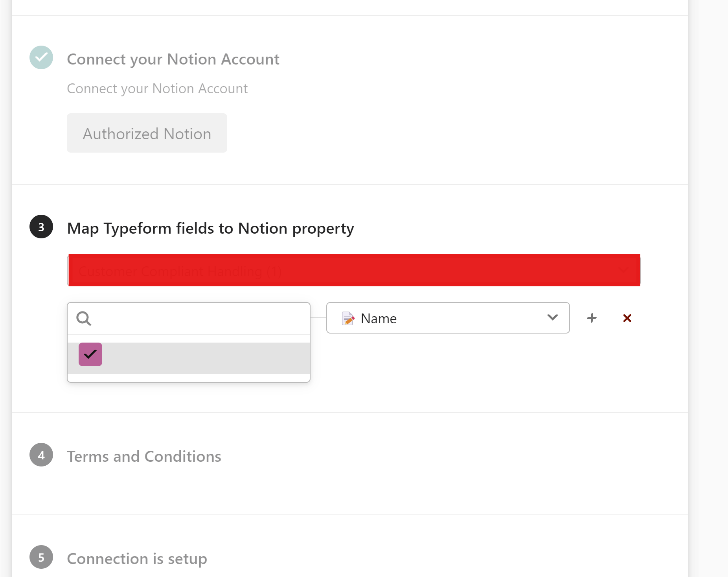Open the Name property dropdown
Viewport: 728px width, 577px height.
pos(447,318)
